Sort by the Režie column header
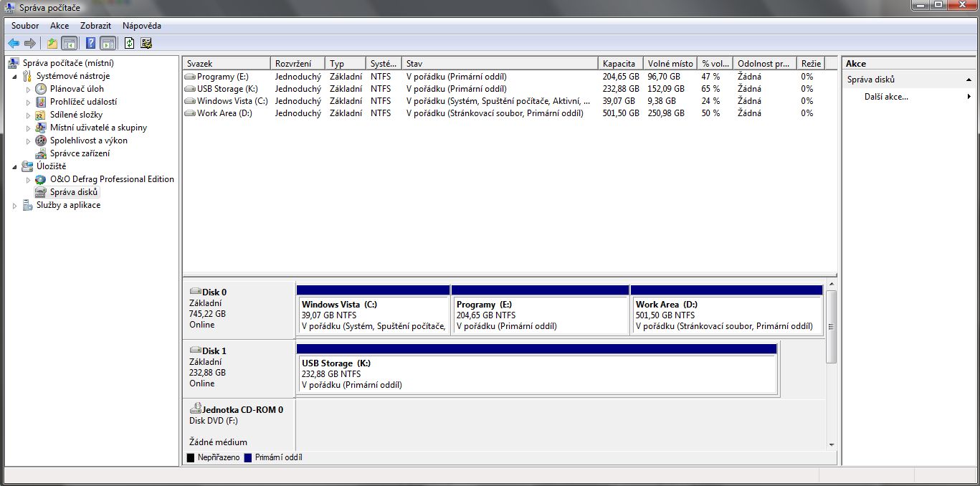 (810, 63)
